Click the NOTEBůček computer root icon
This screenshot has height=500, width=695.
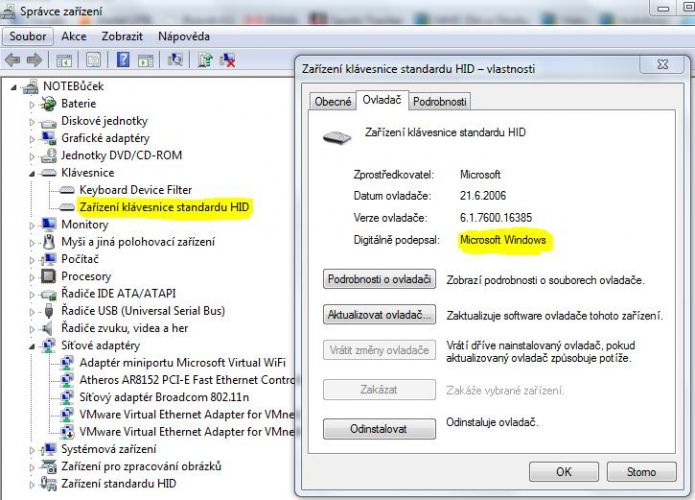[31, 86]
